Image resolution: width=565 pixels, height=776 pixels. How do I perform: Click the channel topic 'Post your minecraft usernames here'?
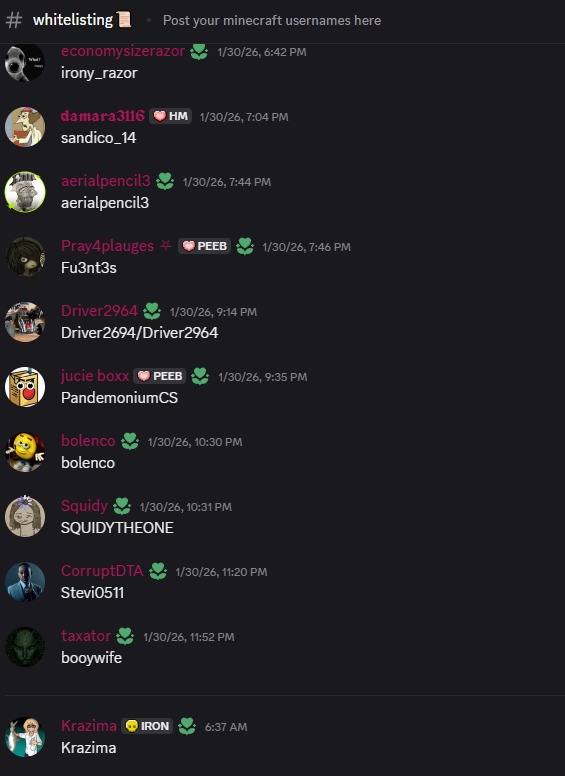click(272, 20)
